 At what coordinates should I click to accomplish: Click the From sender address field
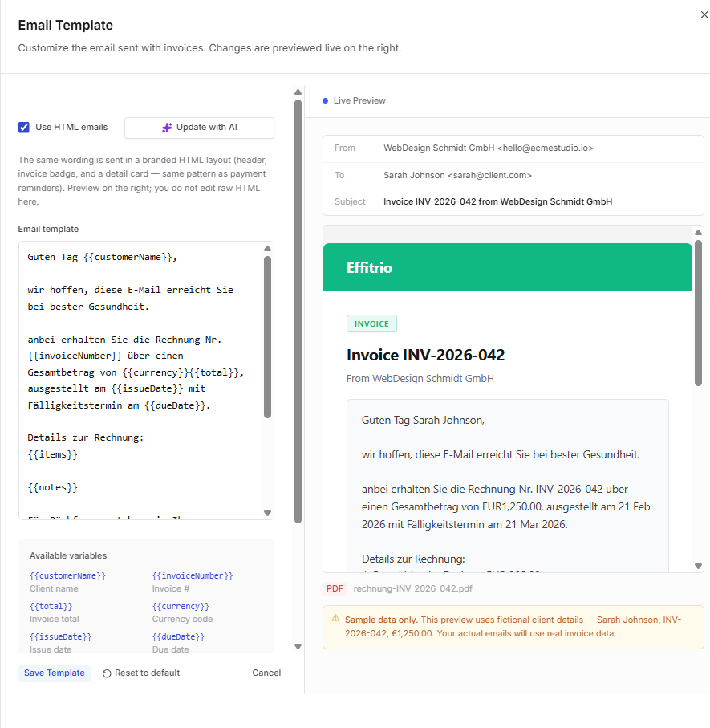coord(513,148)
